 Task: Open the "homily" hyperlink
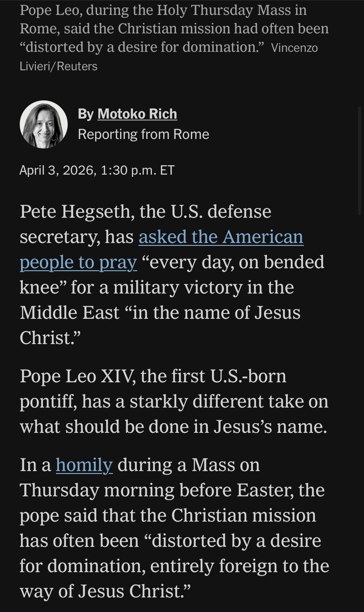click(x=84, y=465)
